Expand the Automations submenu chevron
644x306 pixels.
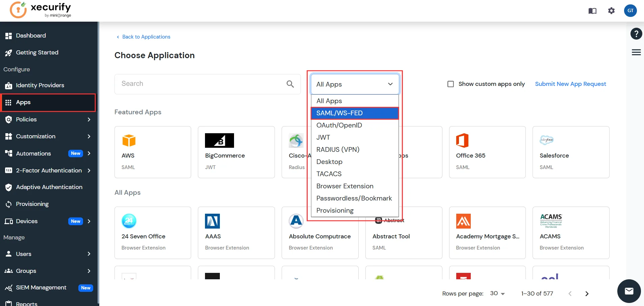pyautogui.click(x=89, y=153)
